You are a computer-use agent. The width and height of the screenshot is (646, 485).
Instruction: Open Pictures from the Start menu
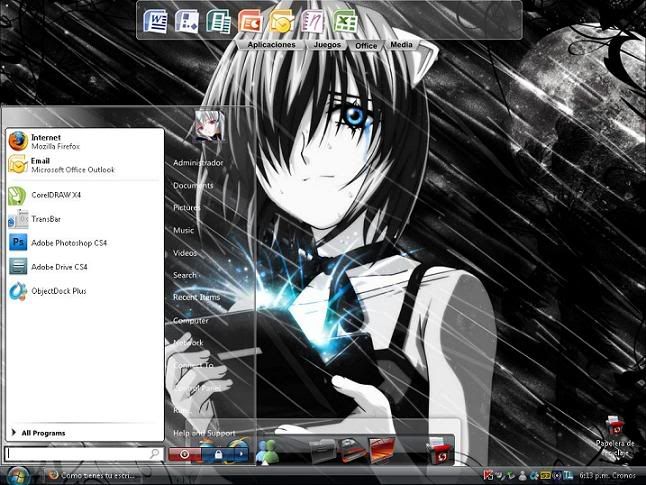coord(187,208)
